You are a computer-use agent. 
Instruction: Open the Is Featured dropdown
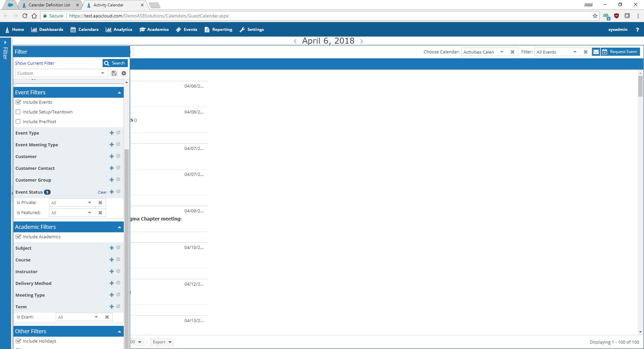90,213
